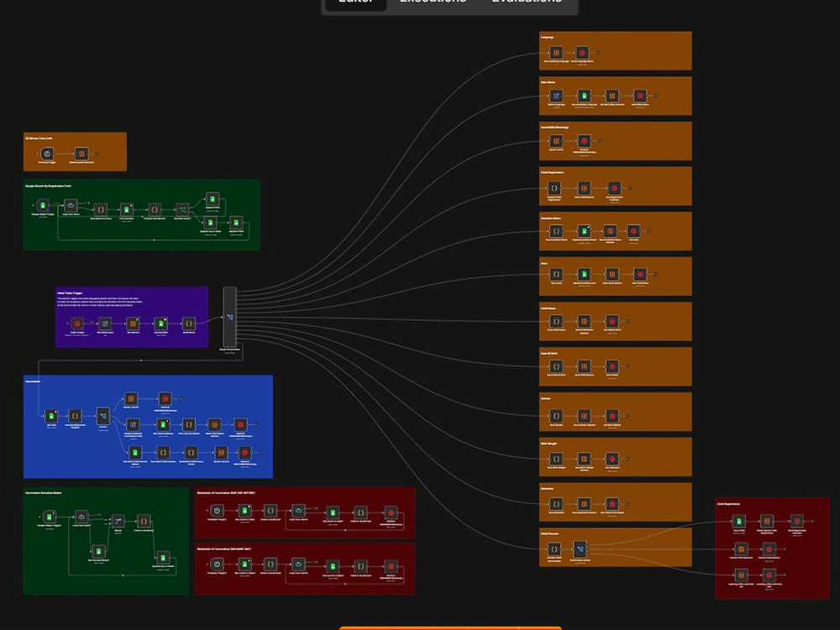Select Google Sheets node in red Child Registration section
Viewport: 840px width, 630px height.
coord(738,521)
